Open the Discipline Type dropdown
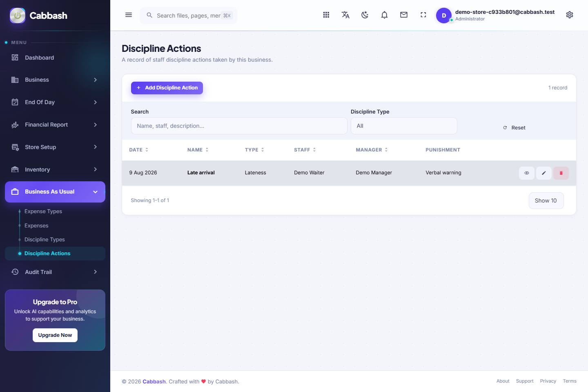The image size is (588, 392). [x=404, y=126]
